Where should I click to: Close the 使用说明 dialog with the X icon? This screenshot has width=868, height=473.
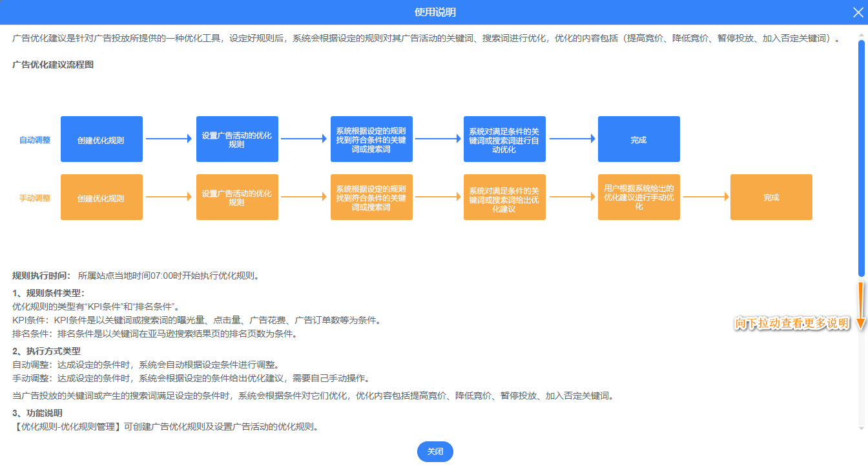(857, 12)
